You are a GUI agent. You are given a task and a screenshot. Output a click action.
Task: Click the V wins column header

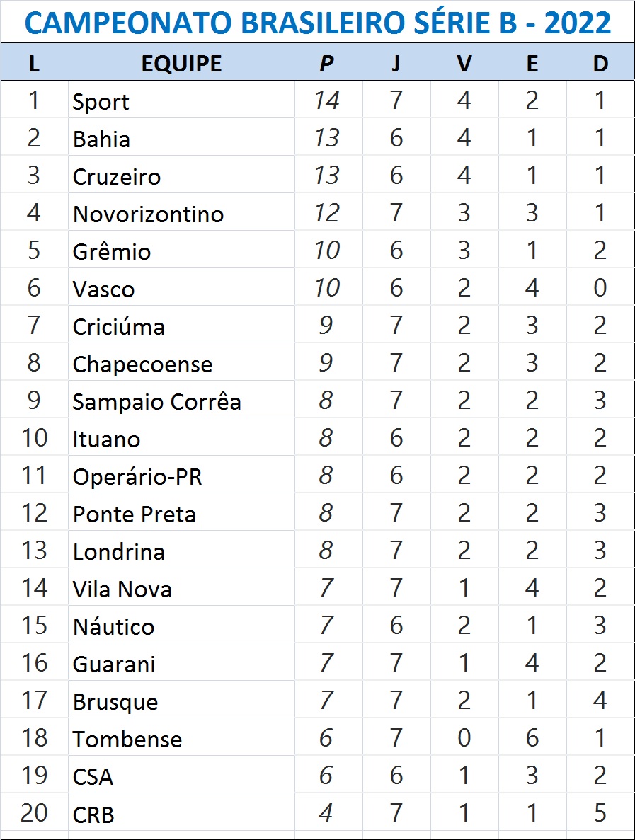point(464,64)
